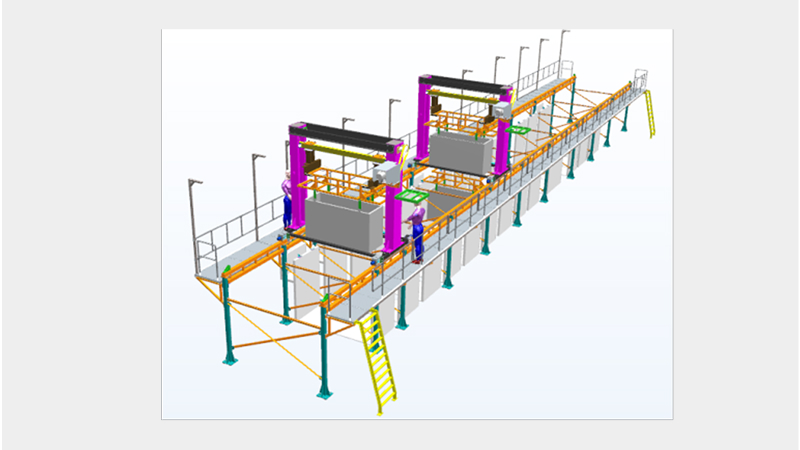Screen dimensions: 800x450
Task: Click the yellow ladder at the front
Action: [378, 360]
